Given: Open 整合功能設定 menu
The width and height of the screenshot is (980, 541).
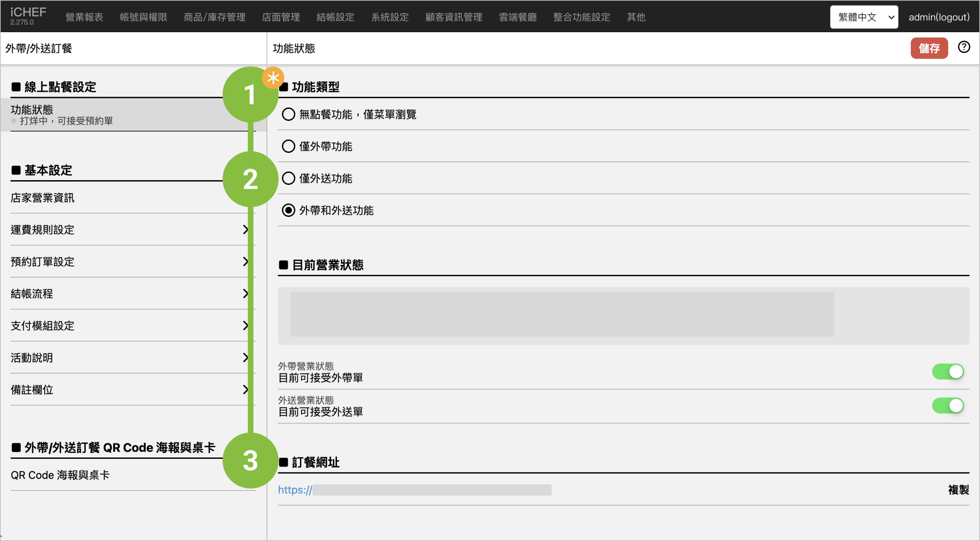Looking at the screenshot, I should pos(581,17).
